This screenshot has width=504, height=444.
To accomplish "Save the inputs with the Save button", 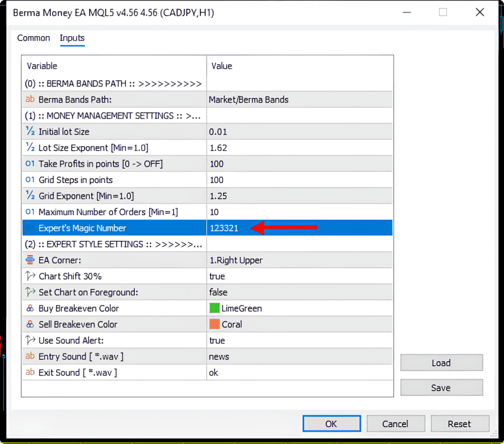I will point(441,387).
